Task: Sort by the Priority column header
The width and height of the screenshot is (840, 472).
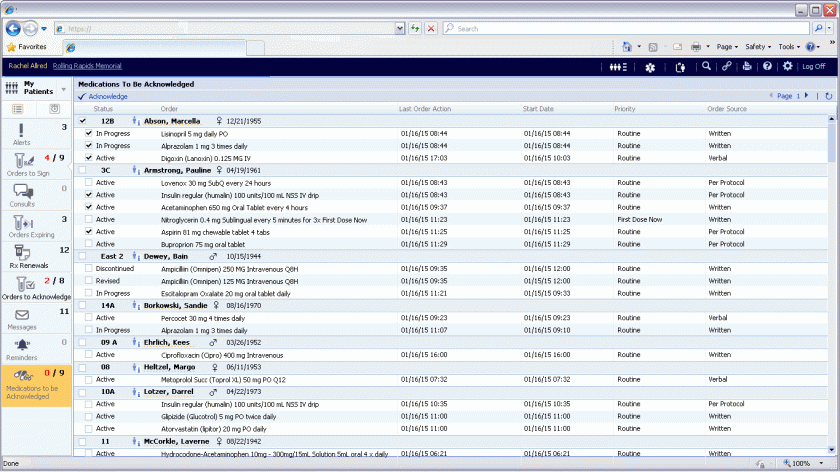Action: click(x=625, y=109)
